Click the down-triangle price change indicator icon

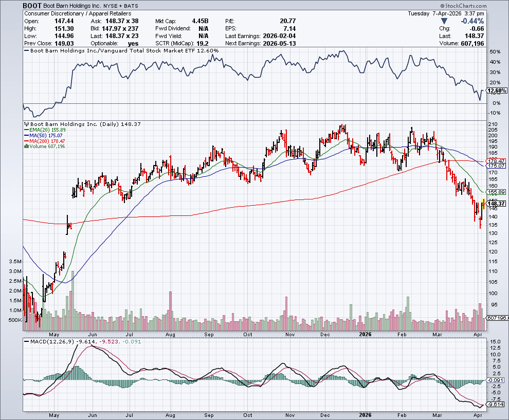click(x=444, y=22)
